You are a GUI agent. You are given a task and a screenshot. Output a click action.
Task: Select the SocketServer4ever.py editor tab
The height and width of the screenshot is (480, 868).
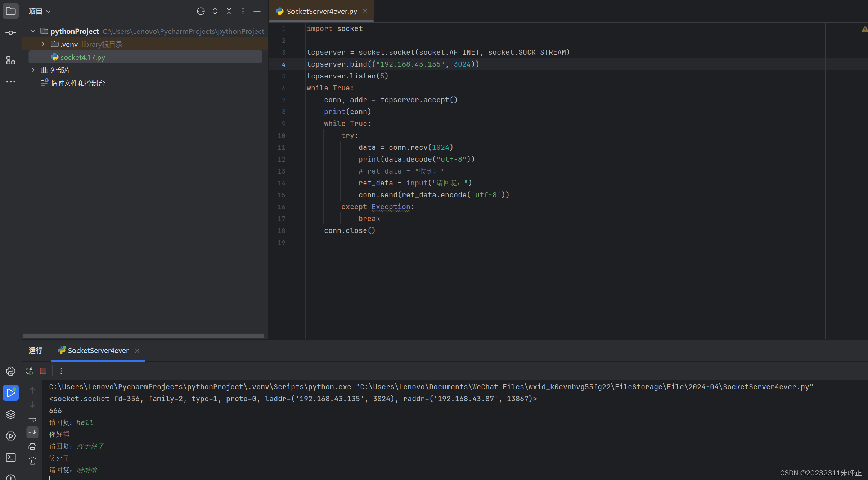(x=321, y=11)
